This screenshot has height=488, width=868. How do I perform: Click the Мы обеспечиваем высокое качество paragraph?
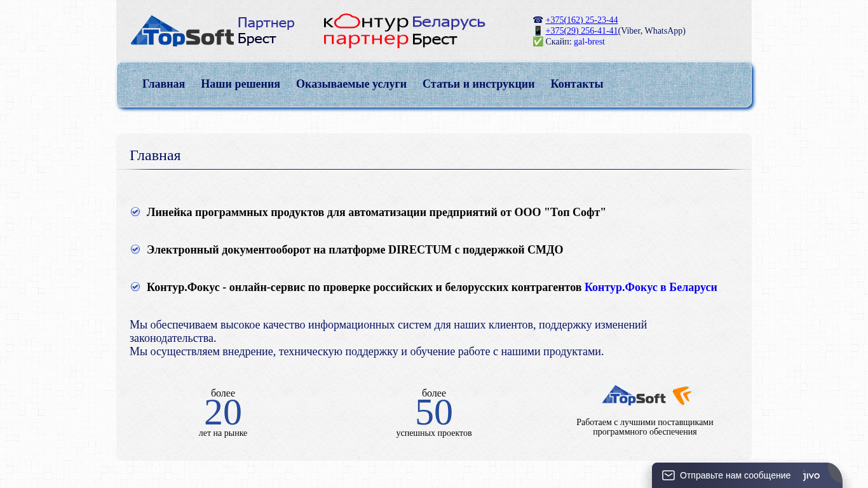point(388,331)
